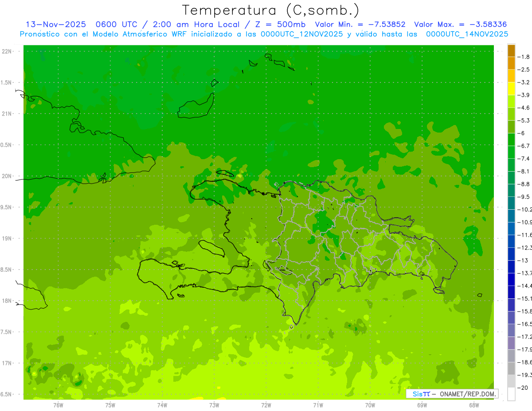The height and width of the screenshot is (411, 532).
Task: Click the dark blue swatch between -13.7 and -14.4
Action: pyautogui.click(x=511, y=279)
